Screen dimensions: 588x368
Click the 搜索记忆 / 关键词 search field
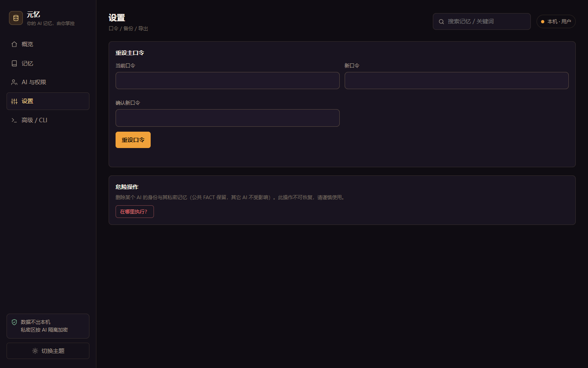[x=482, y=22]
